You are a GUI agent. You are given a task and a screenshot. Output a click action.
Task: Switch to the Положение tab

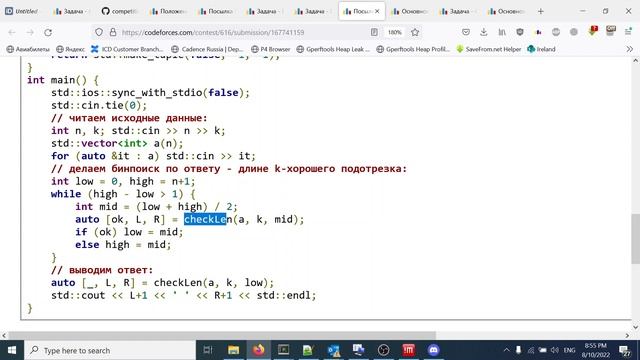click(168, 11)
